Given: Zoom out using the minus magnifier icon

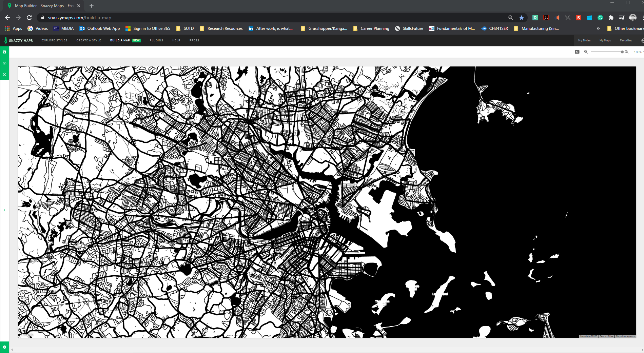Looking at the screenshot, I should pyautogui.click(x=586, y=52).
